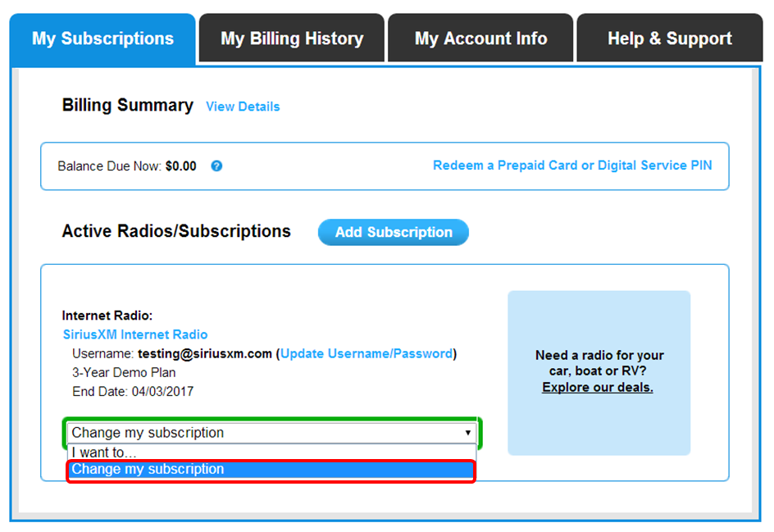Click Update Username/Password link

point(367,354)
